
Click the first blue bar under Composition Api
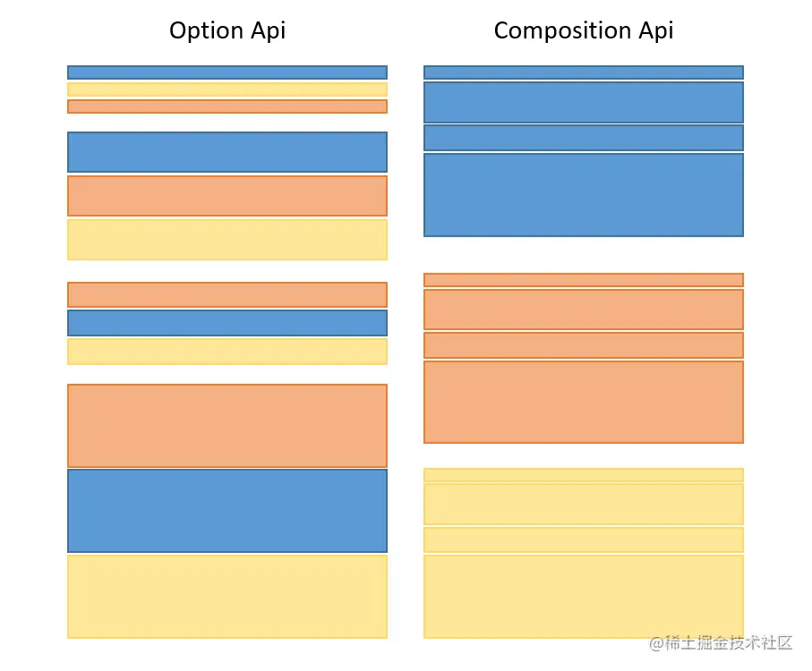[583, 72]
